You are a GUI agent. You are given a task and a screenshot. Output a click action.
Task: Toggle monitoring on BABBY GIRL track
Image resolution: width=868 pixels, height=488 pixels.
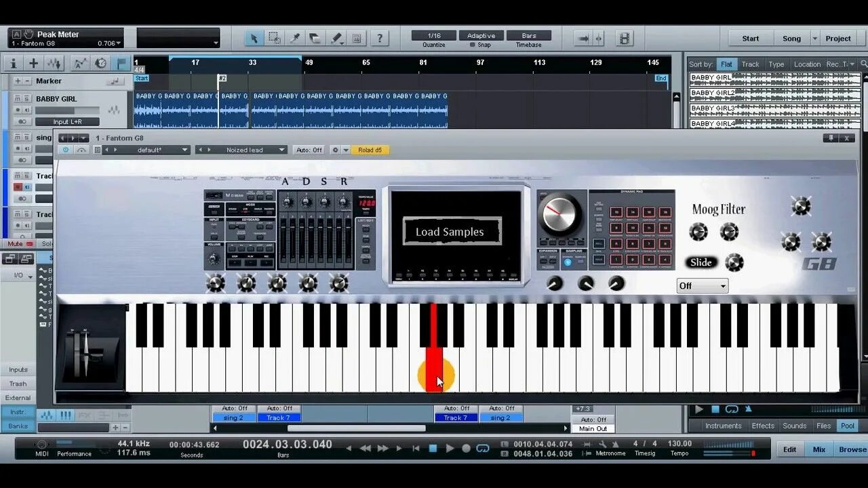click(x=27, y=110)
